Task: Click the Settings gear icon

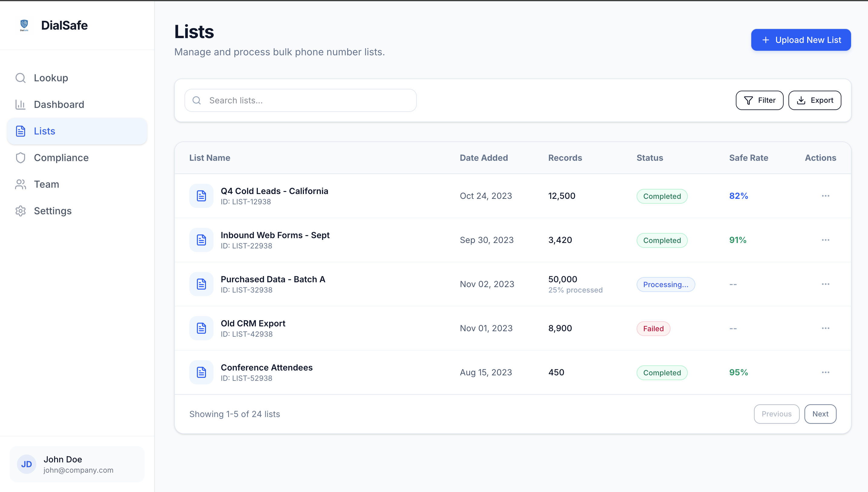Action: (x=21, y=211)
